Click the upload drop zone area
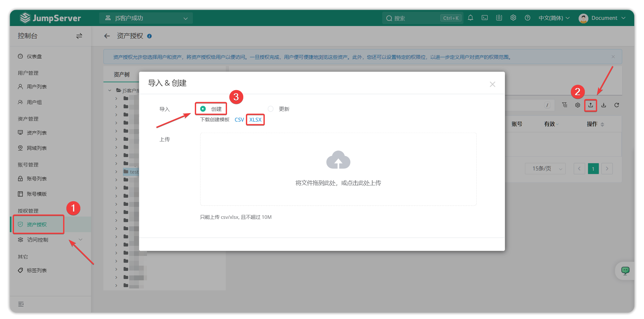 [x=338, y=169]
